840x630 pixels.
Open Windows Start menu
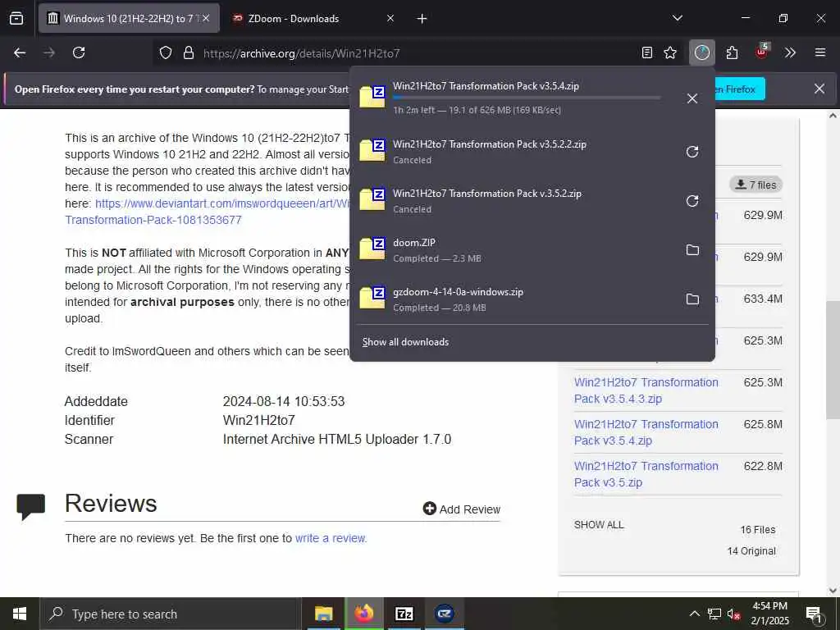(20, 614)
